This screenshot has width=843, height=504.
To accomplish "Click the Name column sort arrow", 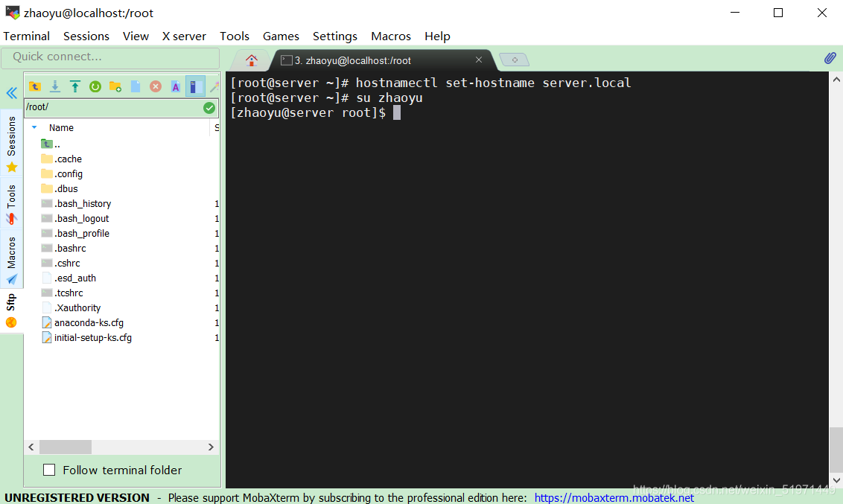I will click(x=34, y=128).
